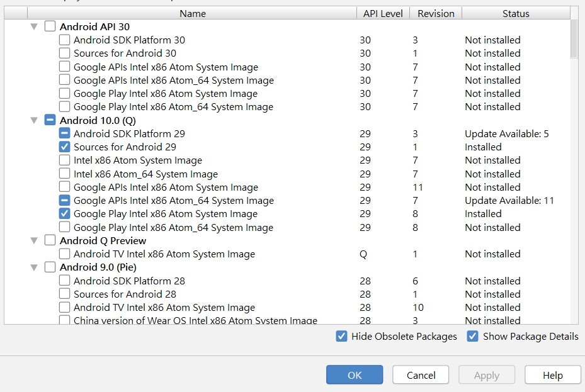585x392 pixels.
Task: Uncheck Sources for Android 29
Action: click(64, 147)
